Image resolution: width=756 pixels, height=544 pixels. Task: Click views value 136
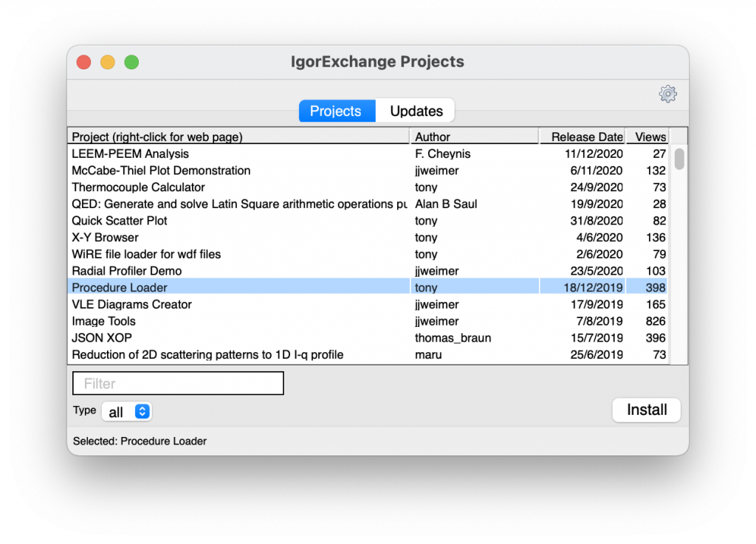pos(656,238)
